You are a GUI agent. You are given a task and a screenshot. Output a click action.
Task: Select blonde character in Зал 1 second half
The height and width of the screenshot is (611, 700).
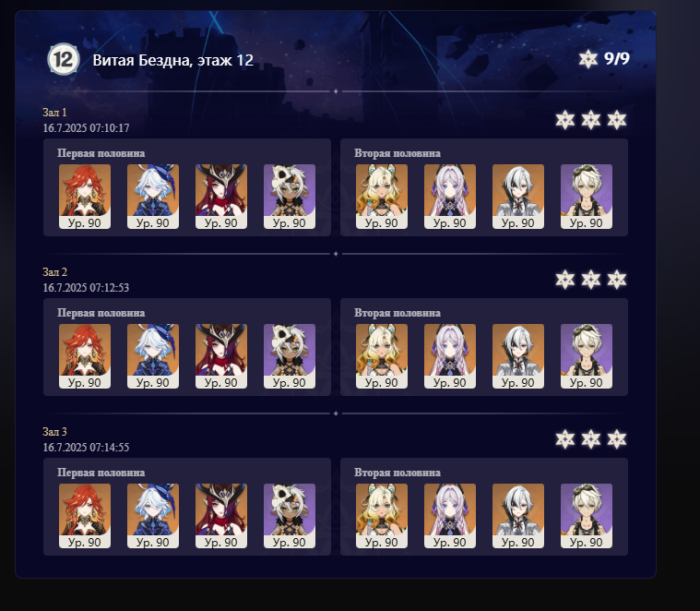pyautogui.click(x=382, y=197)
